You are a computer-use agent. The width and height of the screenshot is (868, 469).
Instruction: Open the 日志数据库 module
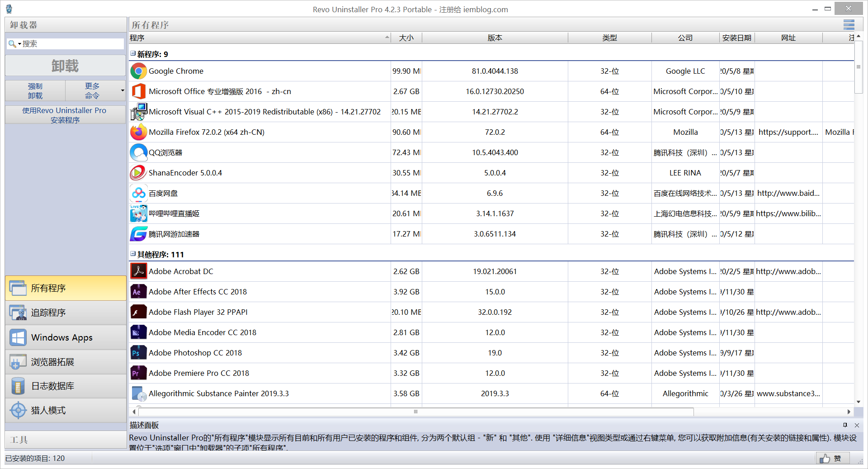(x=66, y=386)
